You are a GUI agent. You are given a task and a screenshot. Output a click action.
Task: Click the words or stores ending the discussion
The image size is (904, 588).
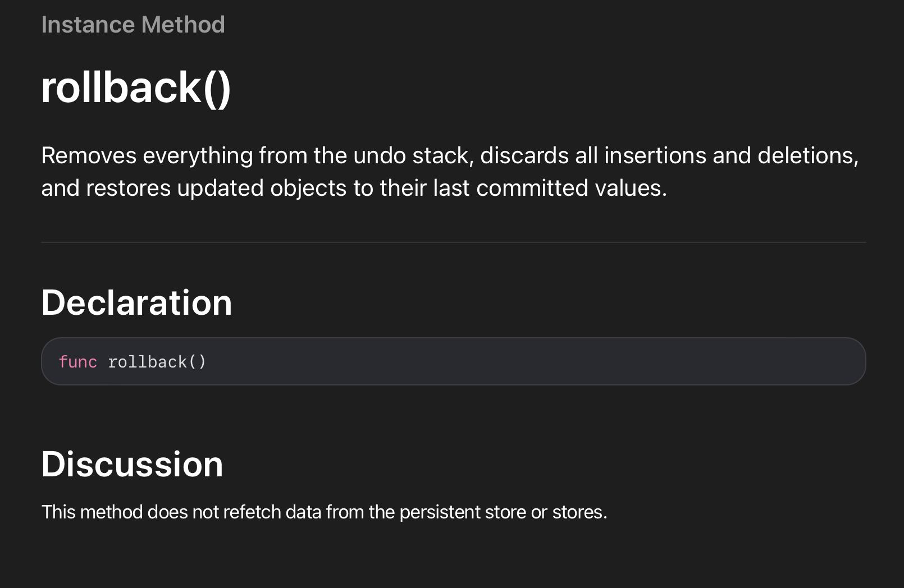(568, 512)
